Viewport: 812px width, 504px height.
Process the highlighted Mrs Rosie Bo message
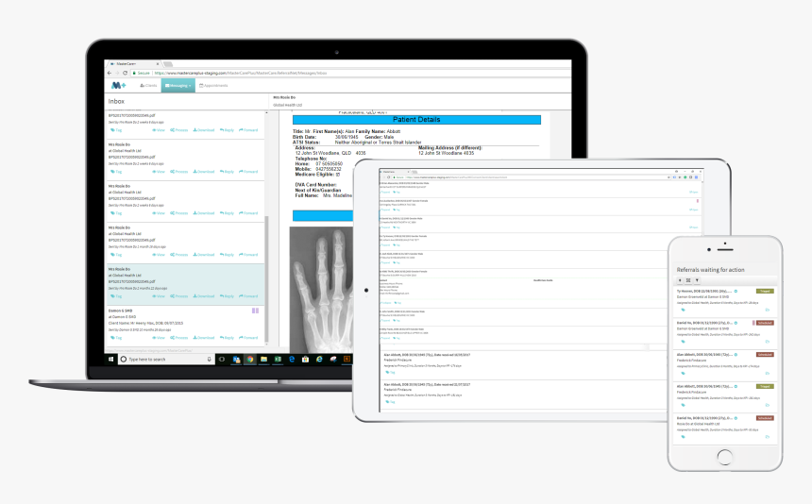pos(179,296)
